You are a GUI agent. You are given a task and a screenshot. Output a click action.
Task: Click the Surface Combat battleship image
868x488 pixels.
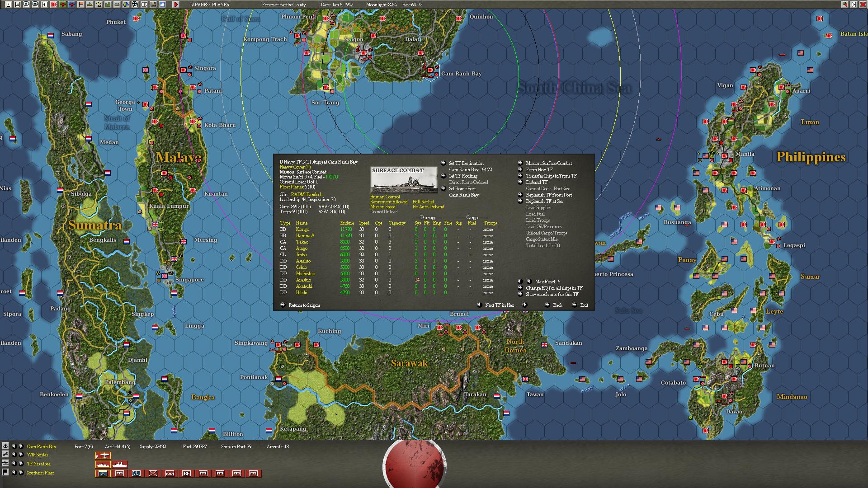coord(404,179)
